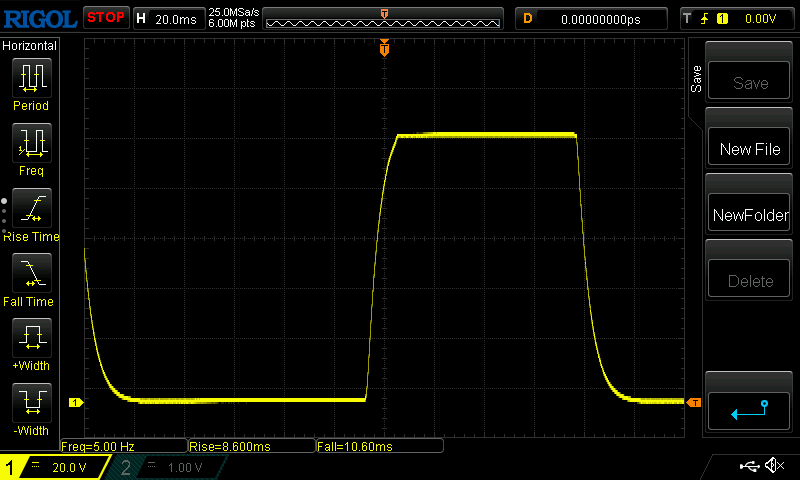
Task: Click the trigger source channel 1 badge
Action: [722, 19]
